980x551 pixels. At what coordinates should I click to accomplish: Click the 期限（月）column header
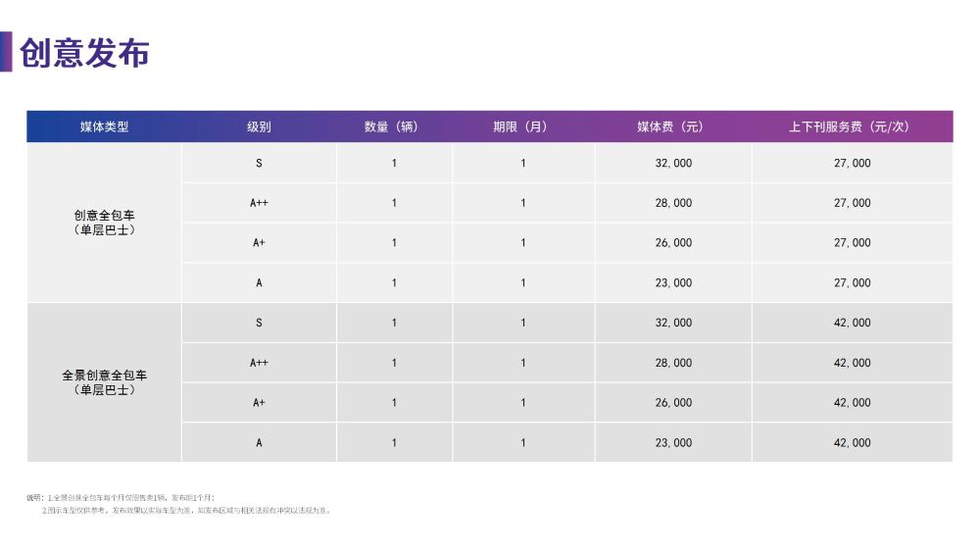coord(522,126)
